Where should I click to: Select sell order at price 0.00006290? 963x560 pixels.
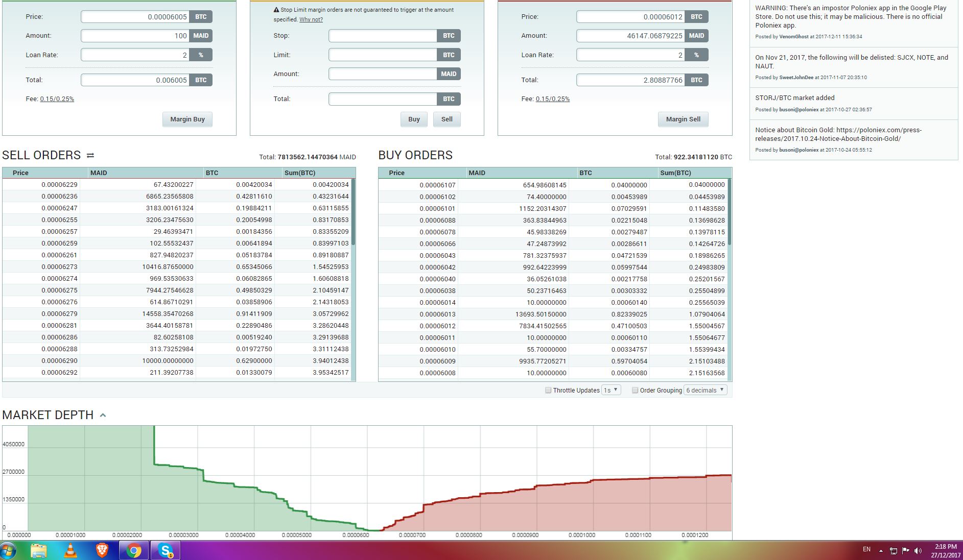coord(177,361)
